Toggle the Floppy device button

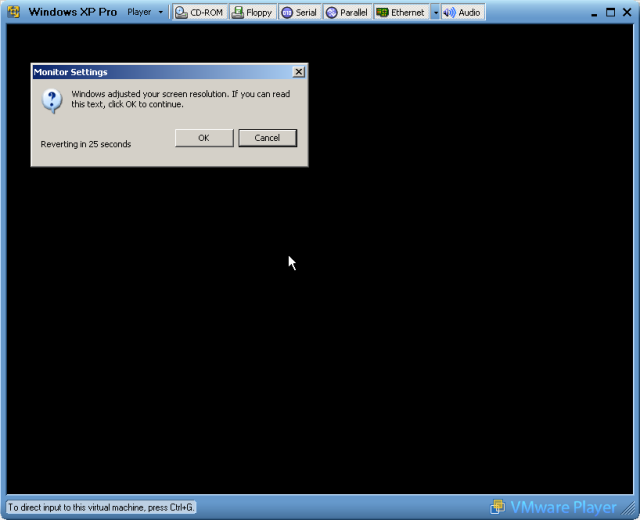click(x=252, y=13)
